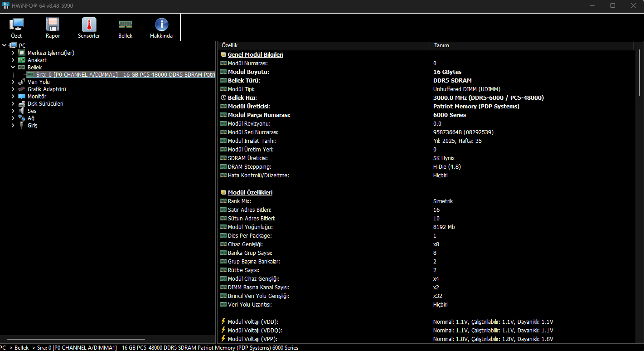The width and height of the screenshot is (644, 351).
Task: Click the Giriş ports icon
Action: pos(21,125)
